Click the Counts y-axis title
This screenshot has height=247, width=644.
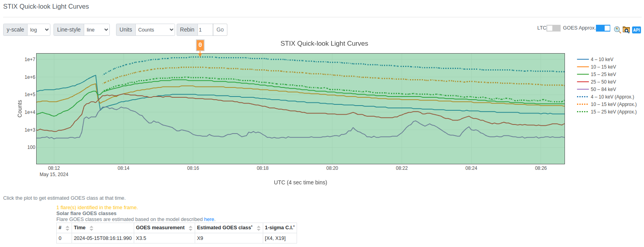20,109
